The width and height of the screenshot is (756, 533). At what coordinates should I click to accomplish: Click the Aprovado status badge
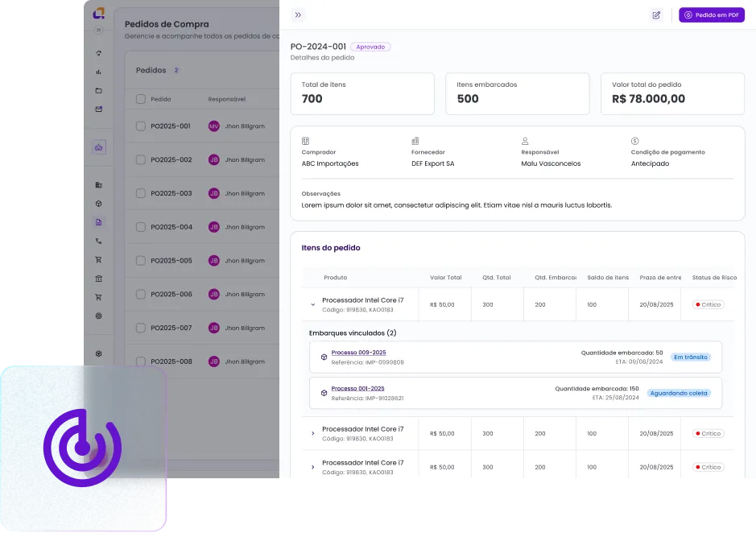click(x=370, y=47)
